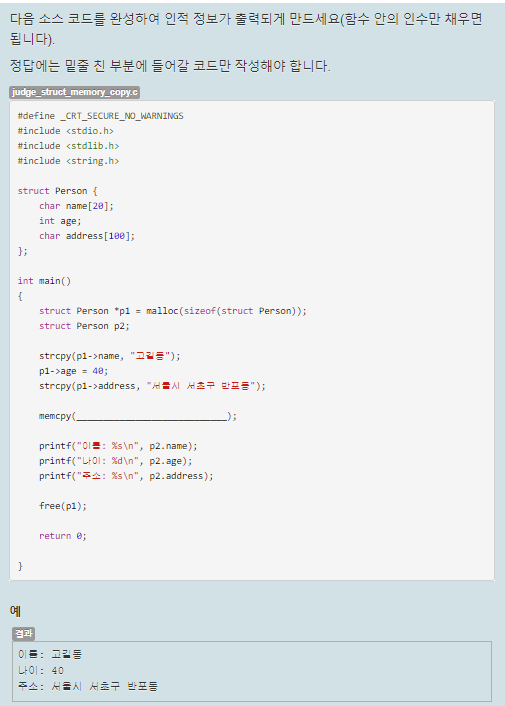Click the free(p1); line
This screenshot has height=706, width=505.
(x=63, y=506)
